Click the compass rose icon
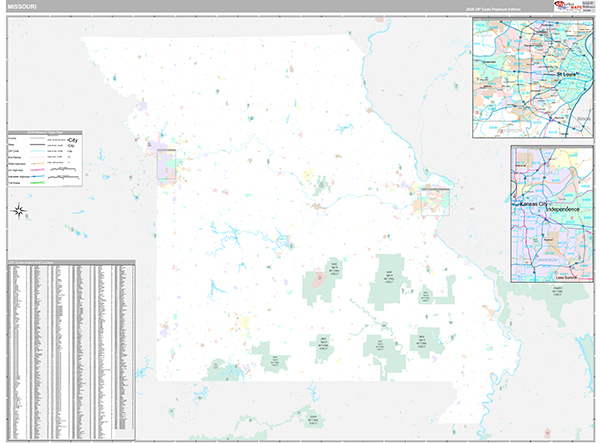The width and height of the screenshot is (600, 443). pos(18,210)
